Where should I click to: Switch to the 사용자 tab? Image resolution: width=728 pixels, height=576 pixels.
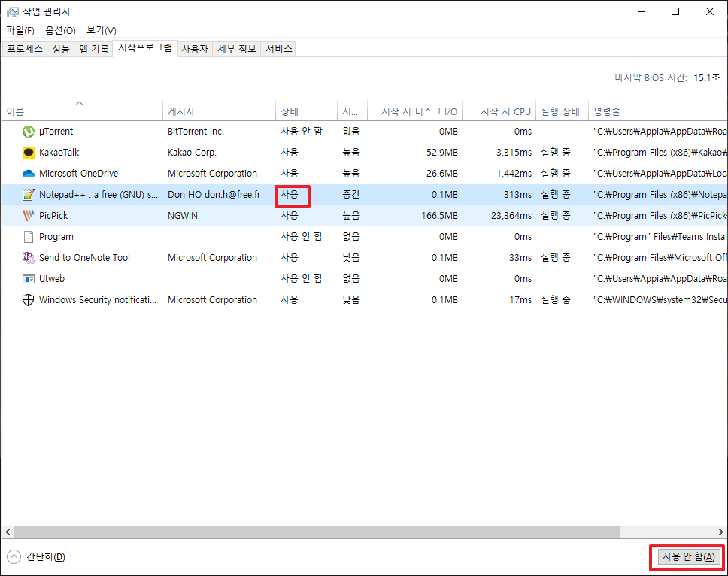pos(195,49)
